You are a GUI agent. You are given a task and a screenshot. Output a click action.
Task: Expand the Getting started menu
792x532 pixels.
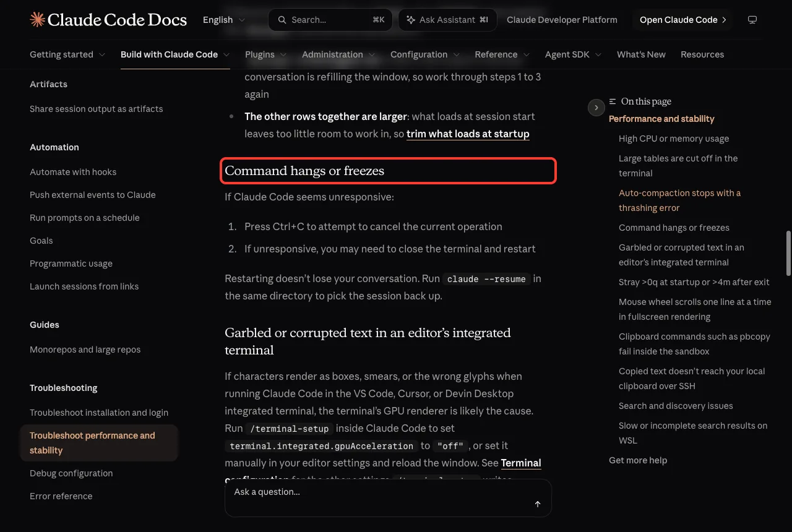[x=67, y=54]
